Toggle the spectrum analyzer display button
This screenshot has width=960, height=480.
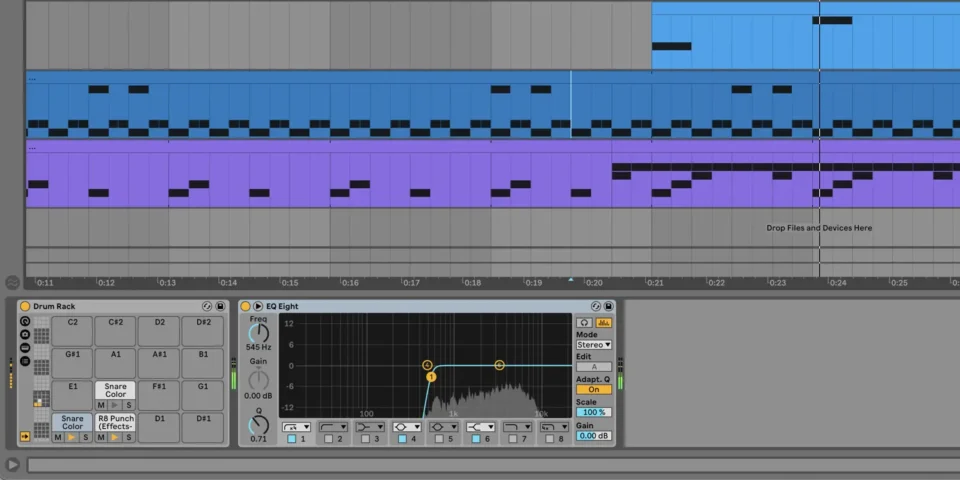pos(604,322)
